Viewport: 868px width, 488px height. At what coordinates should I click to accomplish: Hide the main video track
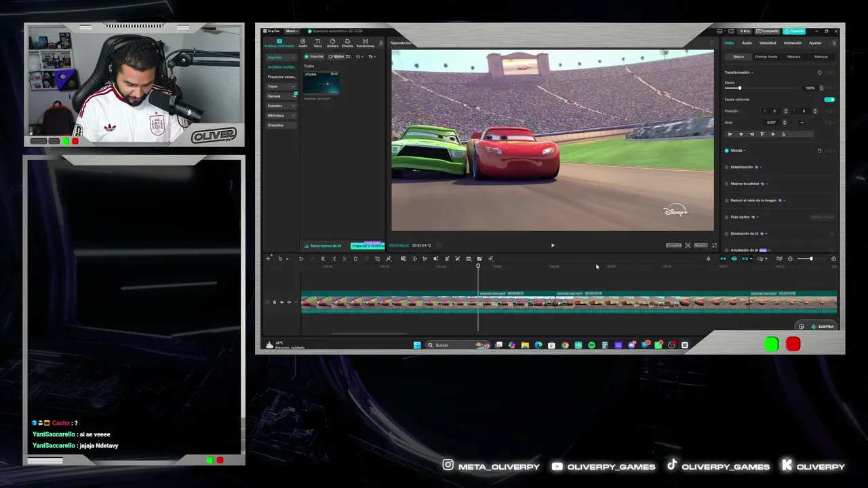pos(281,302)
